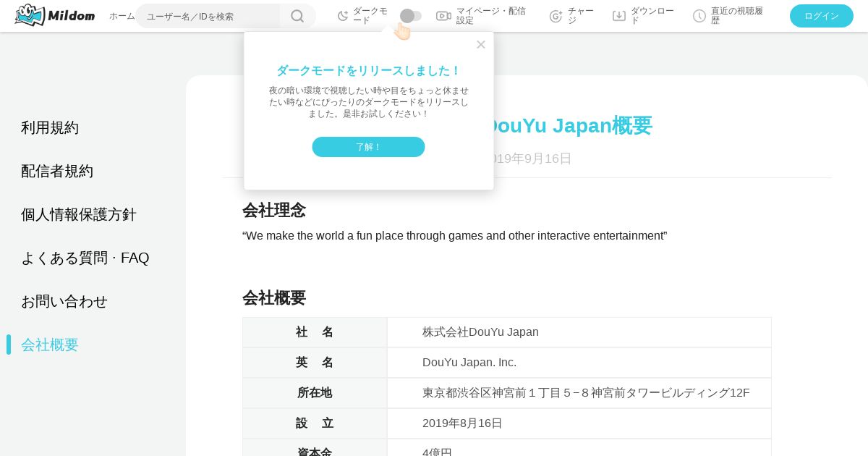Click the popup description paragraph

click(369, 102)
